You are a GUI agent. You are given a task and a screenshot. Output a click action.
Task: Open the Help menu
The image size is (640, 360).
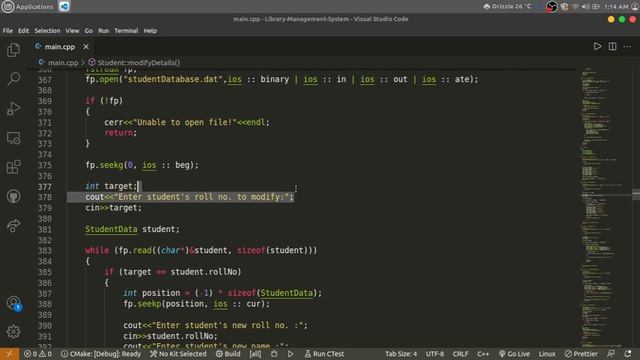tap(150, 31)
